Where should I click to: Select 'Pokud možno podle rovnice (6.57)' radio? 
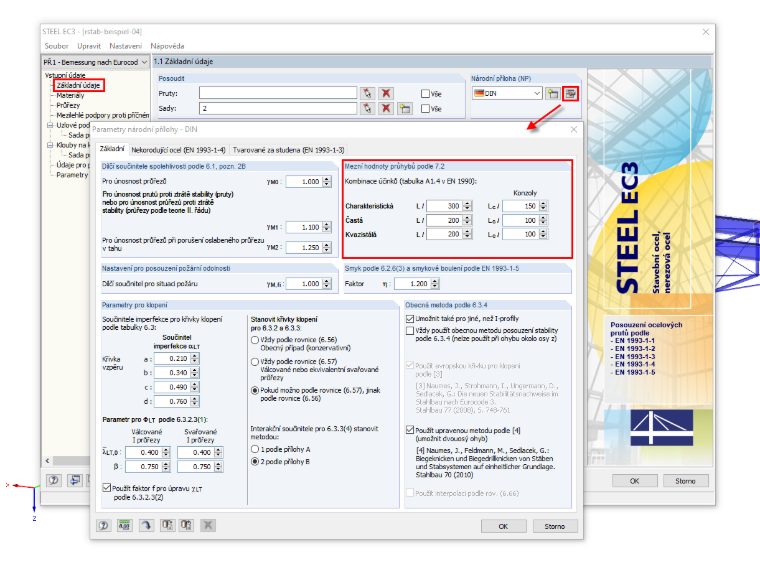[x=255, y=391]
